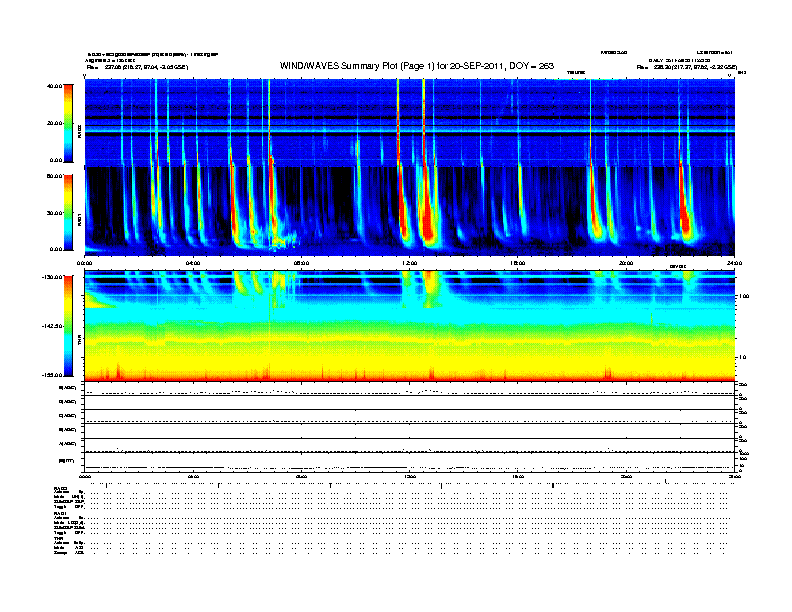Click the RAD1 heading in bottom status table
Viewport: 792px width, 612px height.
tap(58, 514)
